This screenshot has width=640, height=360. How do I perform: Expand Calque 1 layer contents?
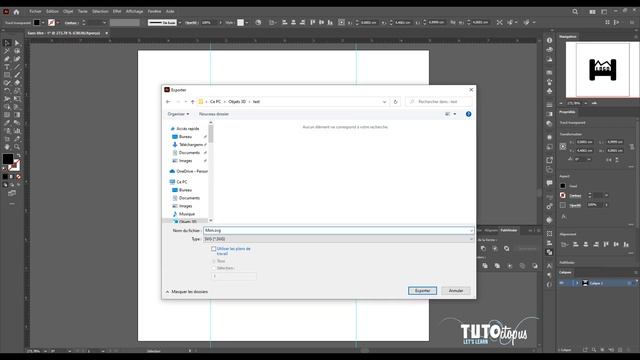tap(577, 283)
